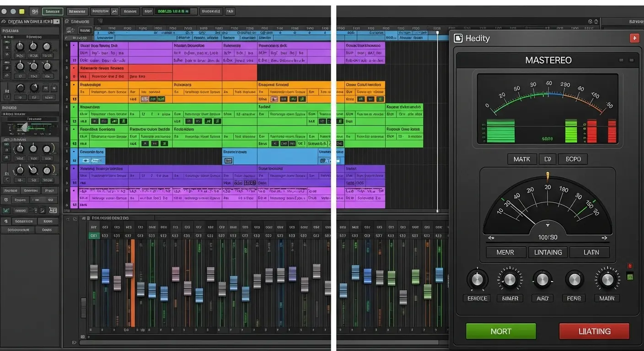
Task: Click the $ icon beside Sosavitioe
Action: (6, 221)
